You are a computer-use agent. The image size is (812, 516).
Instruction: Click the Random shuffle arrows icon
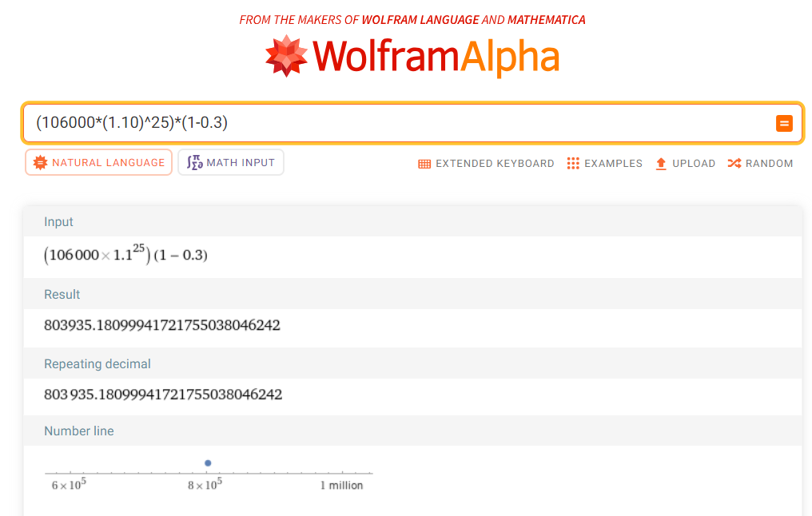(734, 164)
